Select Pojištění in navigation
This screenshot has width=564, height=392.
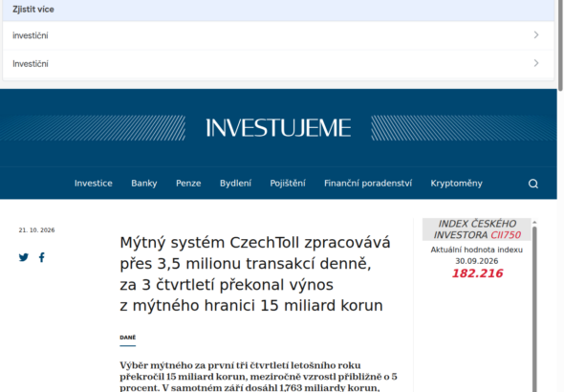pos(288,184)
